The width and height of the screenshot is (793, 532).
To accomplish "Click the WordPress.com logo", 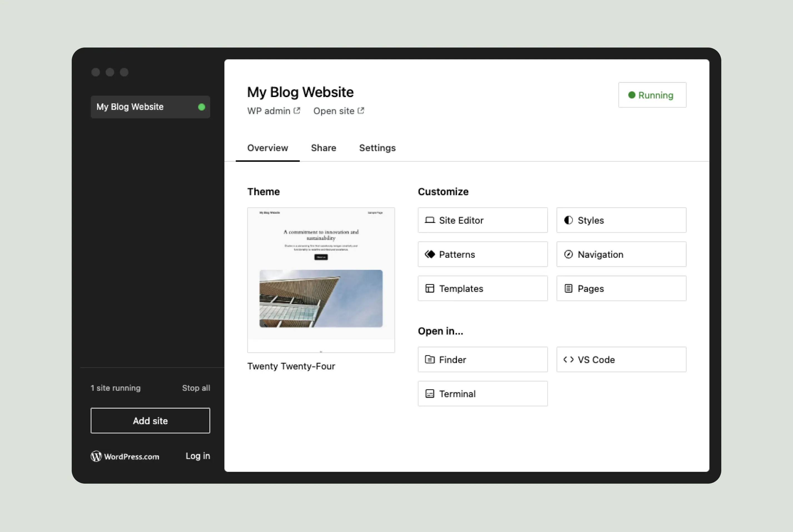I will (x=96, y=456).
